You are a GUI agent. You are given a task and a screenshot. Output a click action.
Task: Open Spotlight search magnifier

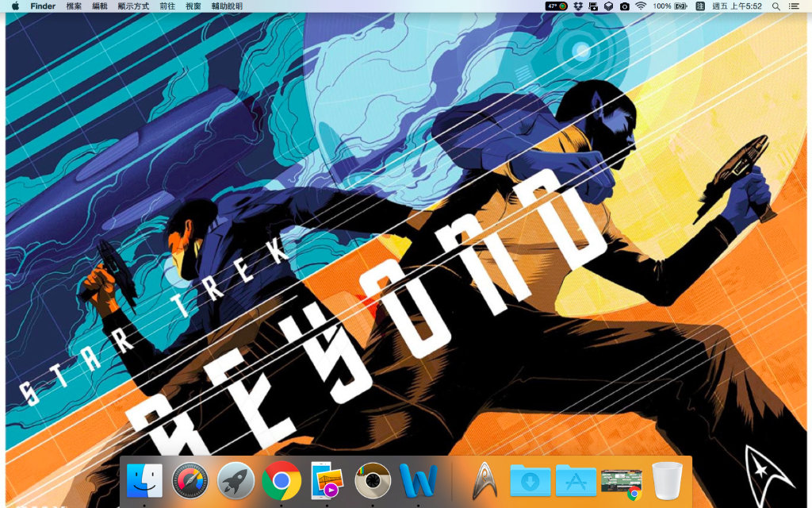(x=776, y=6)
